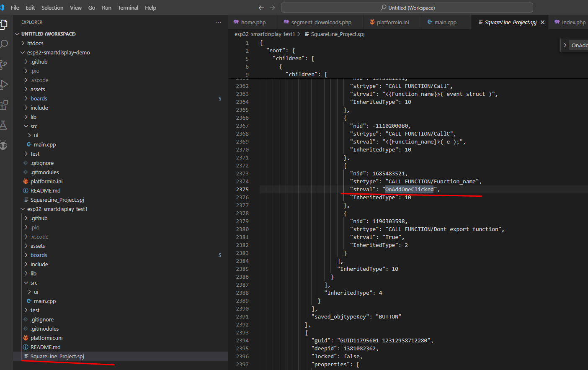The height and width of the screenshot is (370, 588).
Task: Open Explorer more actions ellipsis
Action: [x=218, y=22]
